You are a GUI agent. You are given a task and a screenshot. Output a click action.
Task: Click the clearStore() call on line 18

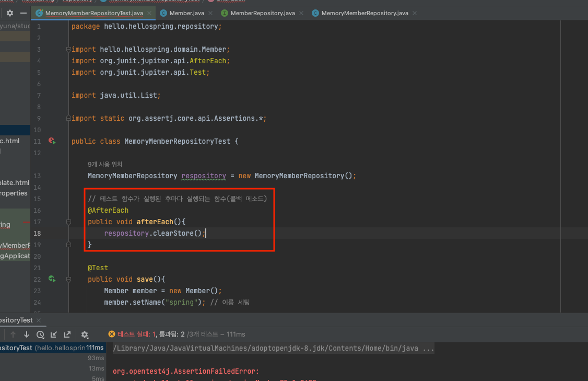point(177,233)
